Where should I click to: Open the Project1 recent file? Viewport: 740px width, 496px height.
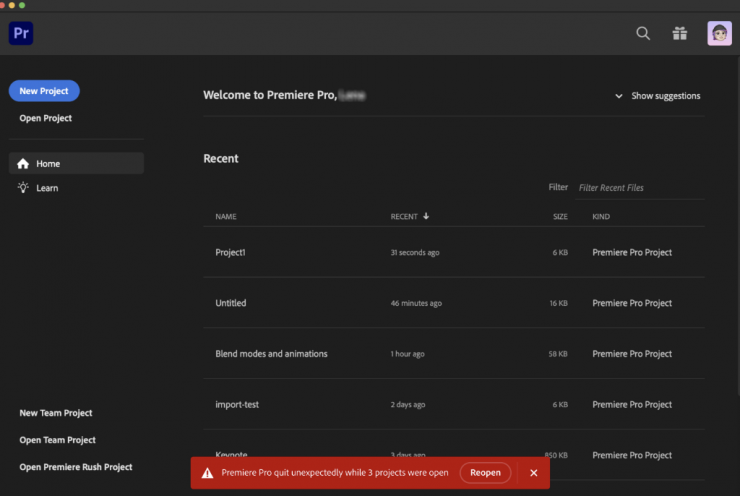(x=231, y=252)
